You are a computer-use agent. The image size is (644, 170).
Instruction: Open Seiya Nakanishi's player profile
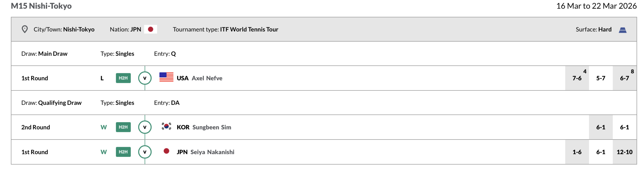coord(212,152)
